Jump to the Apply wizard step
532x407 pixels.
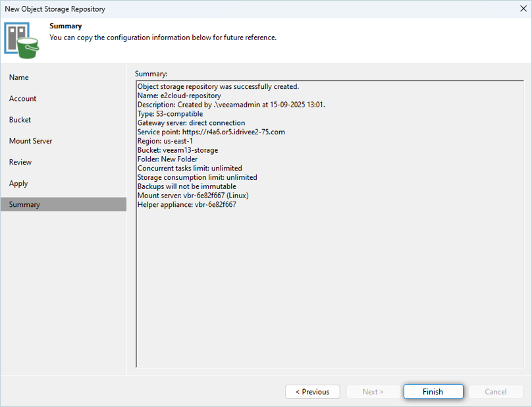tap(18, 183)
